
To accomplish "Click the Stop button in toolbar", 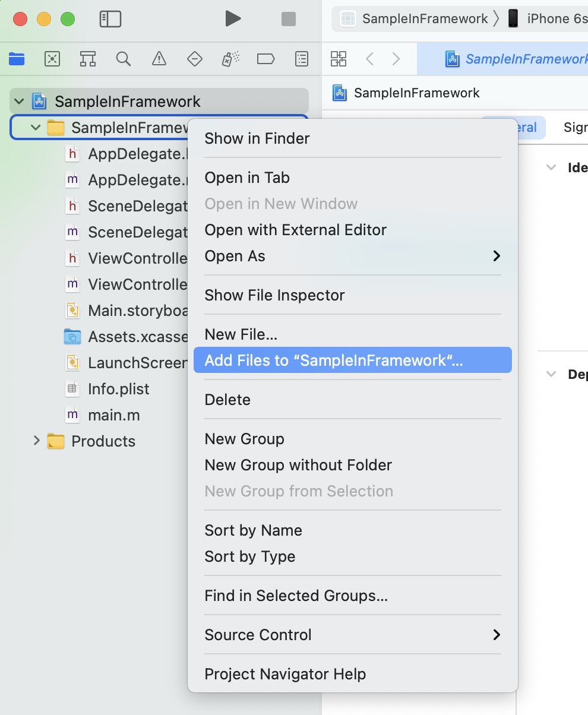I will (x=289, y=19).
